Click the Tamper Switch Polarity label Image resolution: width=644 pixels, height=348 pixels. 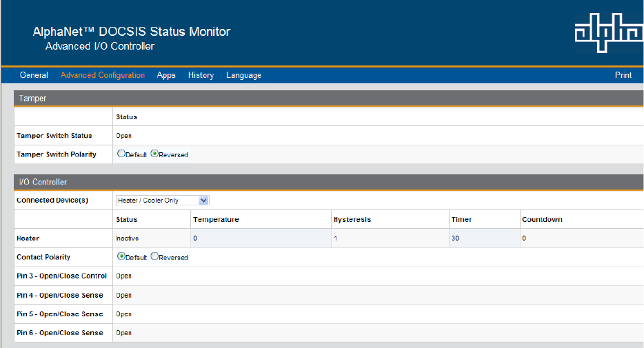pos(57,154)
